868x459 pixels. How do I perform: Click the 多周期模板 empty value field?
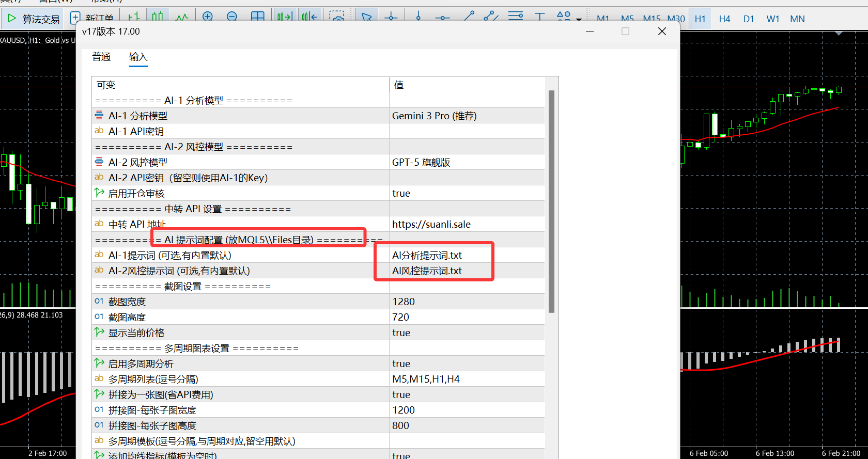[467, 441]
